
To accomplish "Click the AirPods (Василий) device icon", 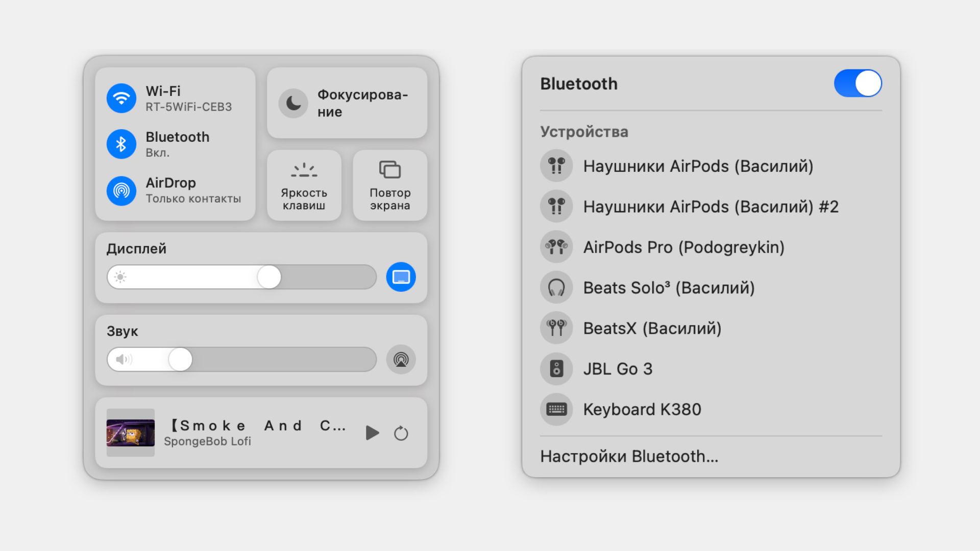I will pos(556,166).
